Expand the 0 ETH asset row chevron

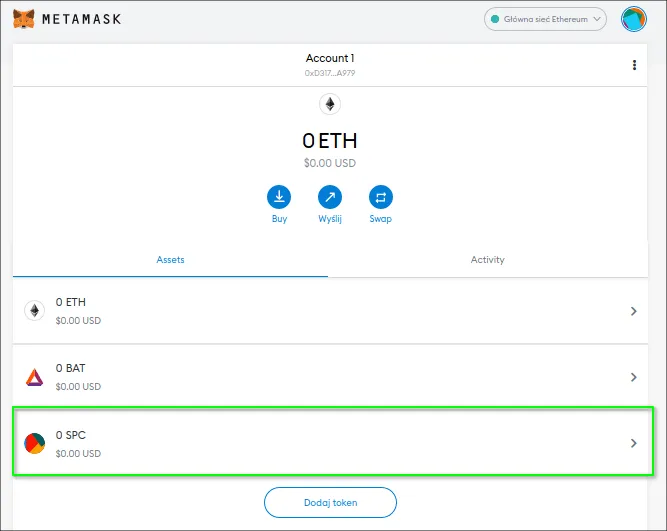(x=633, y=311)
